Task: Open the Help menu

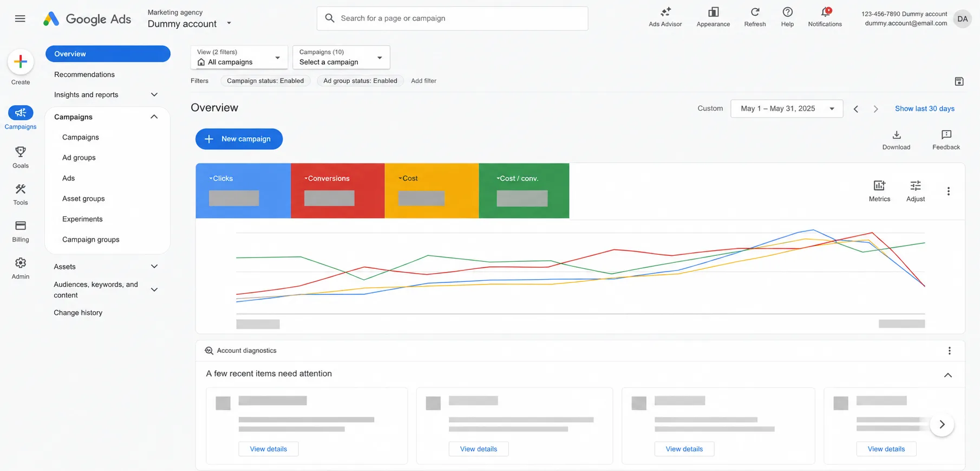Action: 787,17
